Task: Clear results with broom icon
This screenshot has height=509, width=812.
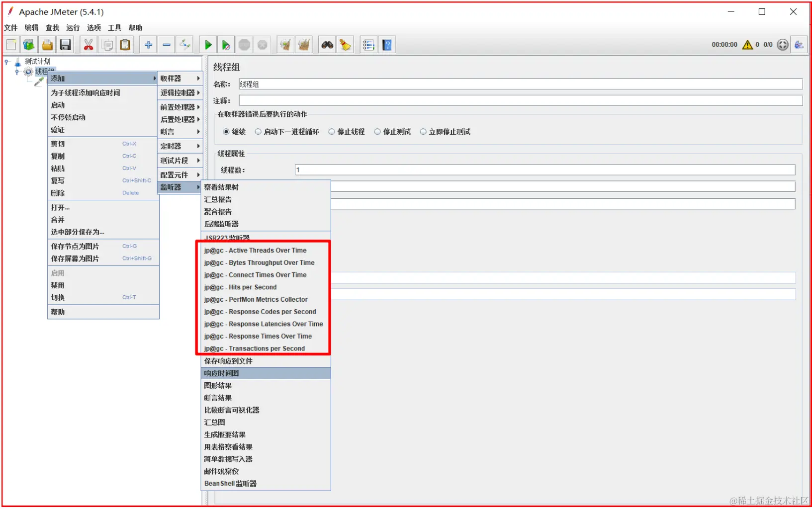Action: click(285, 45)
